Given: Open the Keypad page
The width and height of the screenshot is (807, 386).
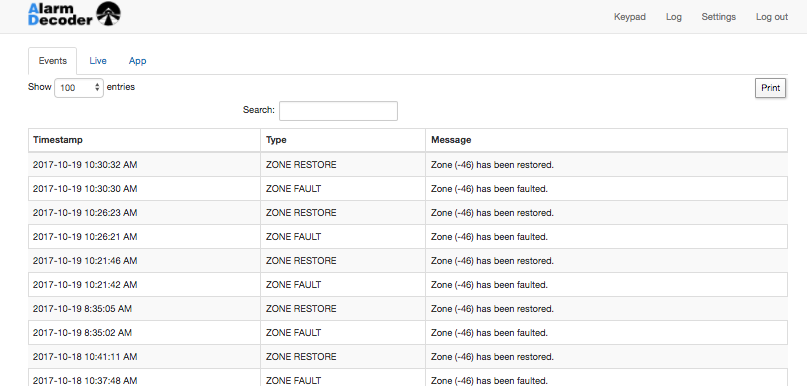Looking at the screenshot, I should point(629,16).
